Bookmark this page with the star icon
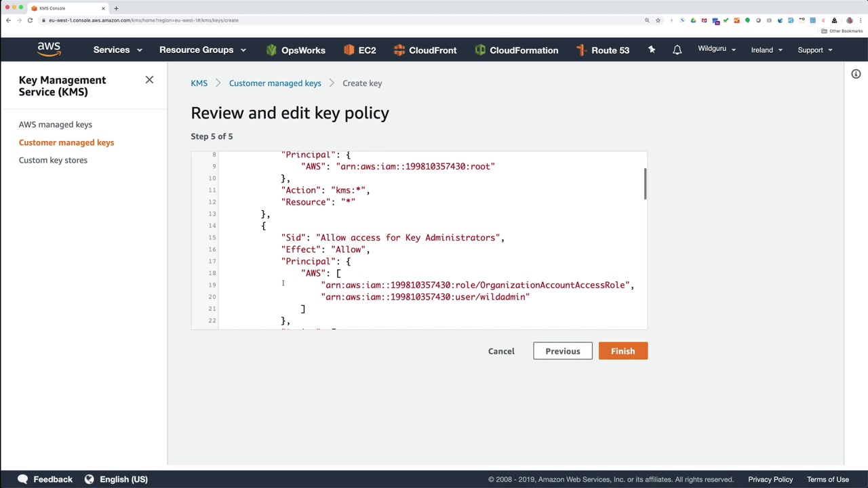 (658, 20)
